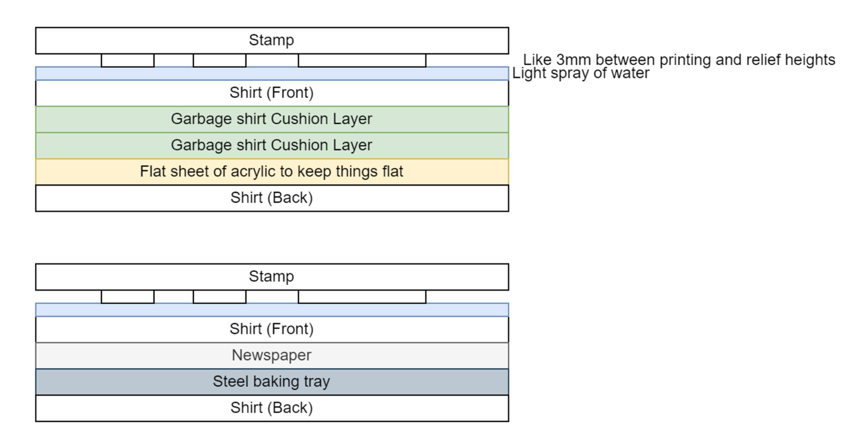Click the first Garbage shirt Cushion Layer
This screenshot has width=868, height=445.
(x=272, y=119)
